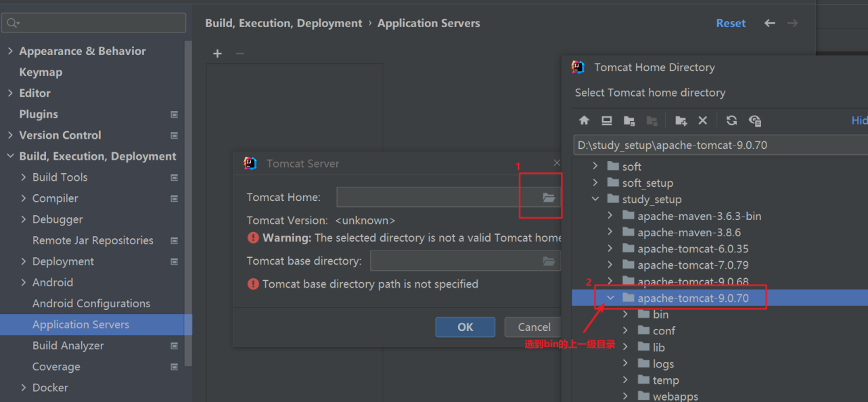Screen dimensions: 868x402
Task: Click project-level icon beside Version Control
Action: pyautogui.click(x=174, y=135)
